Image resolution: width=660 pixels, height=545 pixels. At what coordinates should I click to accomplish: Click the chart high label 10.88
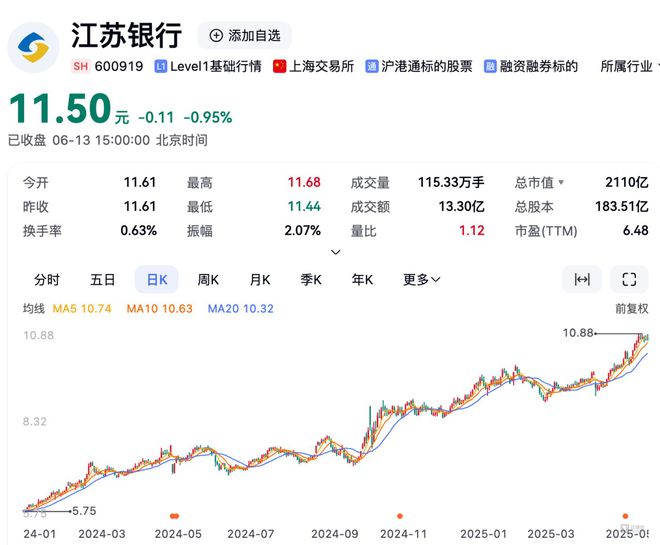tap(578, 333)
